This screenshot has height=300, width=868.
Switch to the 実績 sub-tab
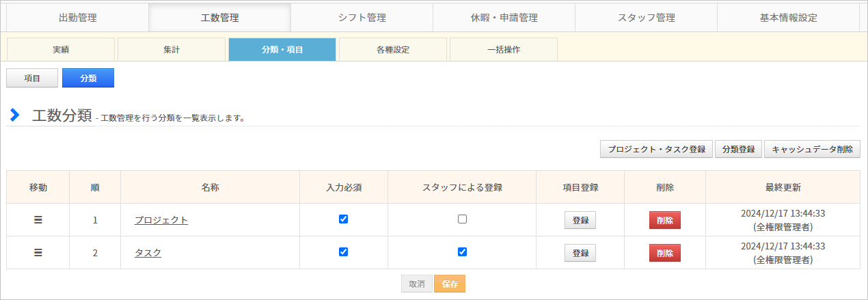[x=61, y=49]
